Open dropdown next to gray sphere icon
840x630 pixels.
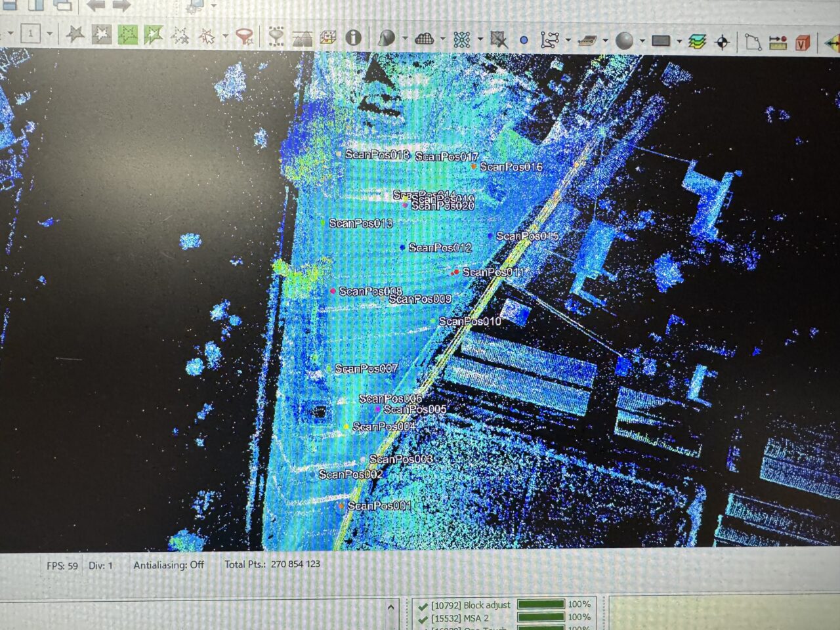[642, 41]
